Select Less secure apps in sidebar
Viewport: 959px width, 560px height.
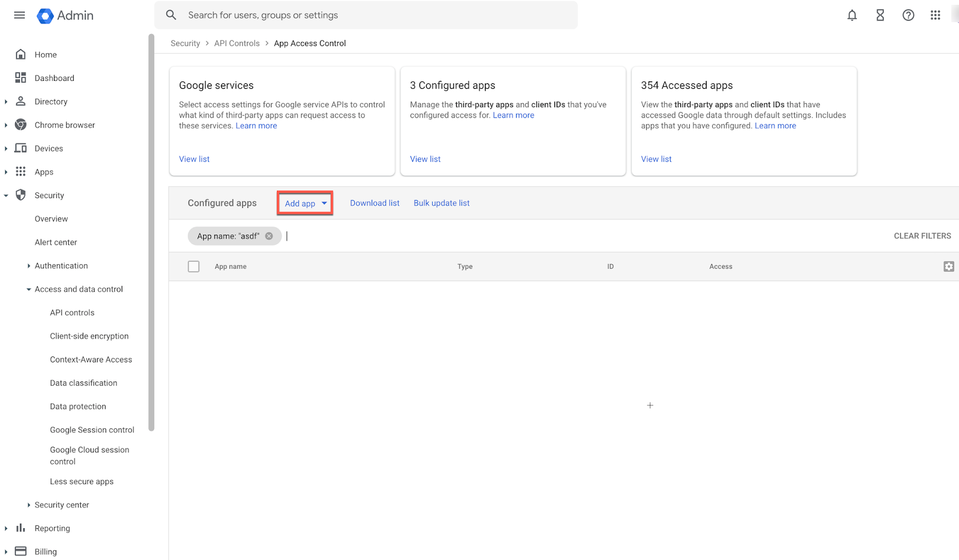coord(82,481)
